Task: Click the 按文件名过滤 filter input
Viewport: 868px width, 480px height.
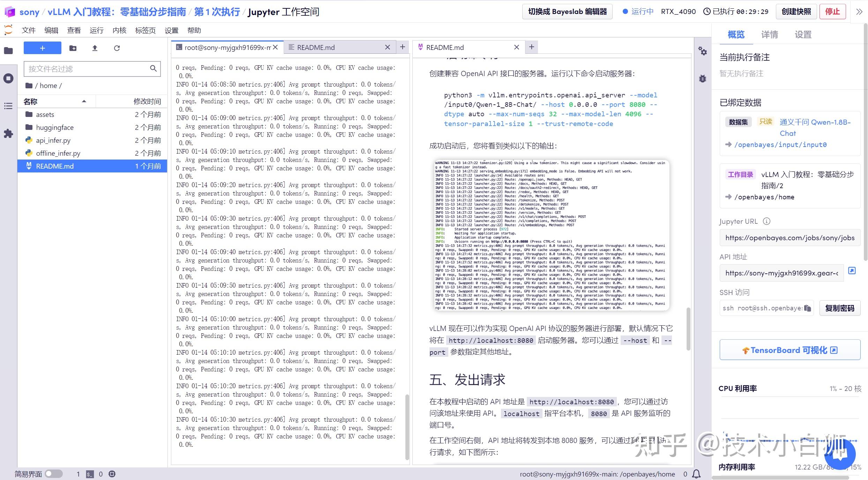Action: 92,69
